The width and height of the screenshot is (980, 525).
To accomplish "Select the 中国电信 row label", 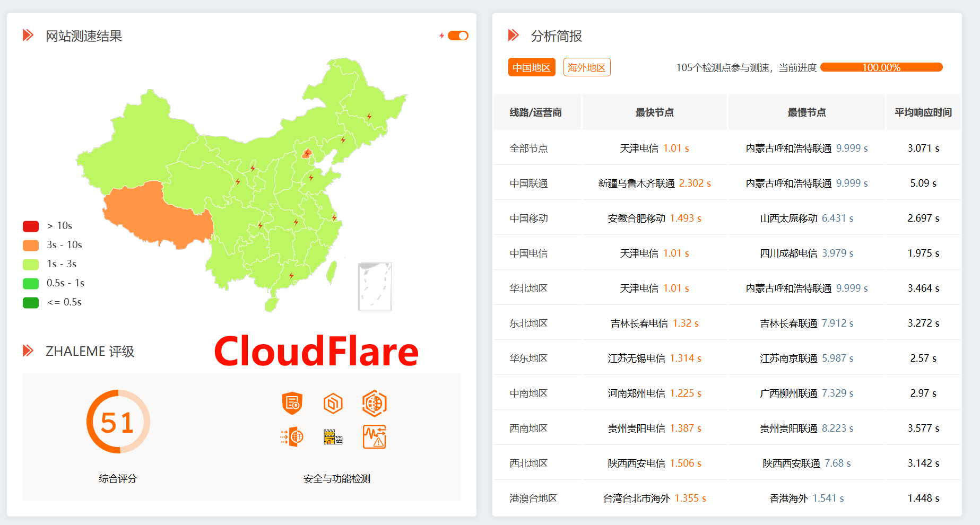I will coord(528,253).
